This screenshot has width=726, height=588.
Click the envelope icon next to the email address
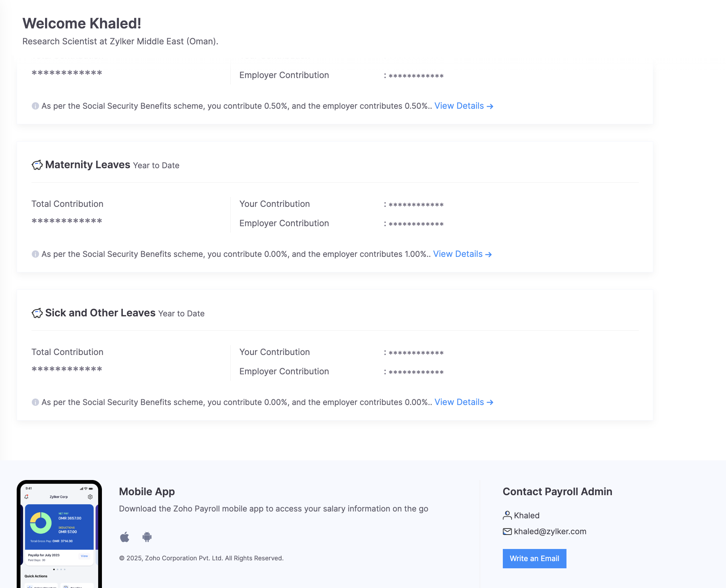point(507,532)
